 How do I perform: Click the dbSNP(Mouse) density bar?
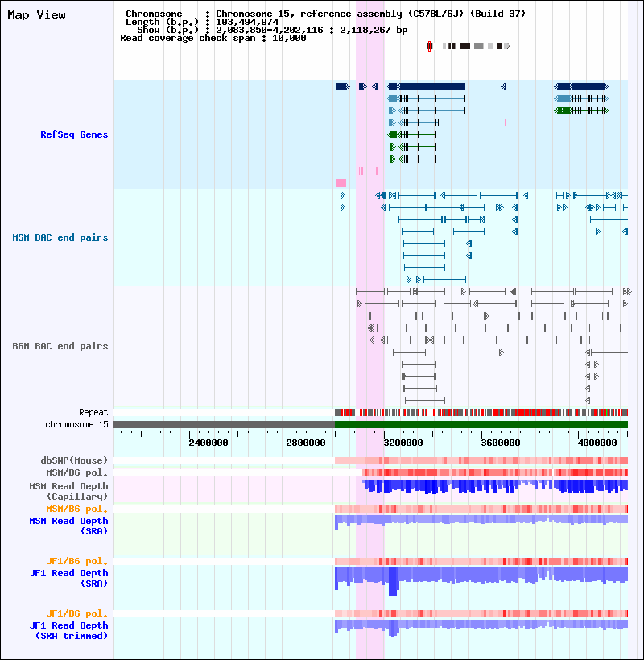481,460
